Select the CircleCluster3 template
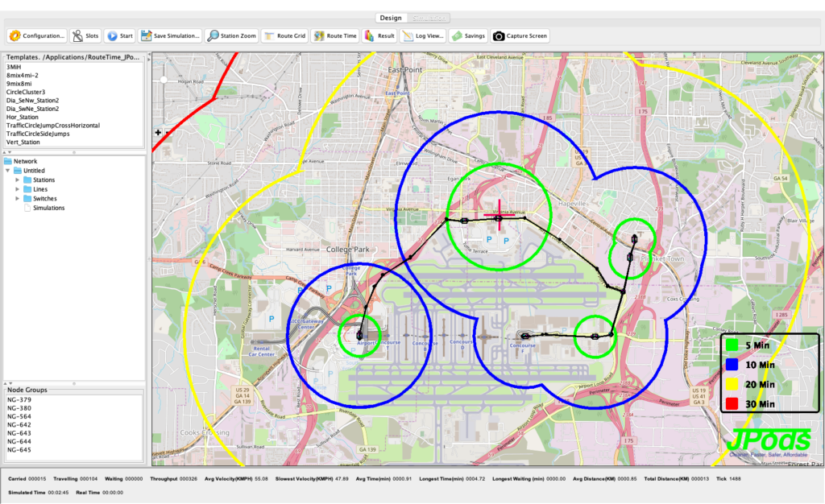The image size is (825, 504). [26, 92]
